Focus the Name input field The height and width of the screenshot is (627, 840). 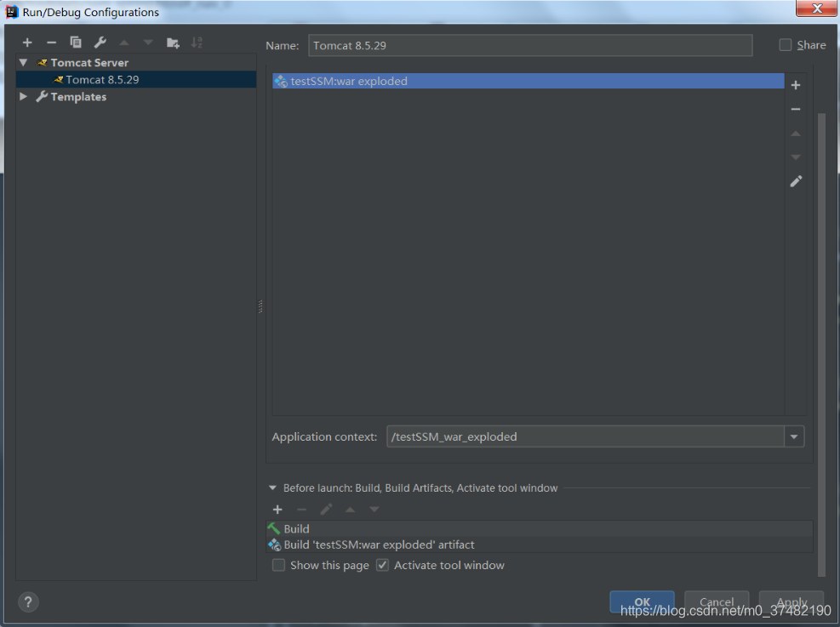click(530, 45)
